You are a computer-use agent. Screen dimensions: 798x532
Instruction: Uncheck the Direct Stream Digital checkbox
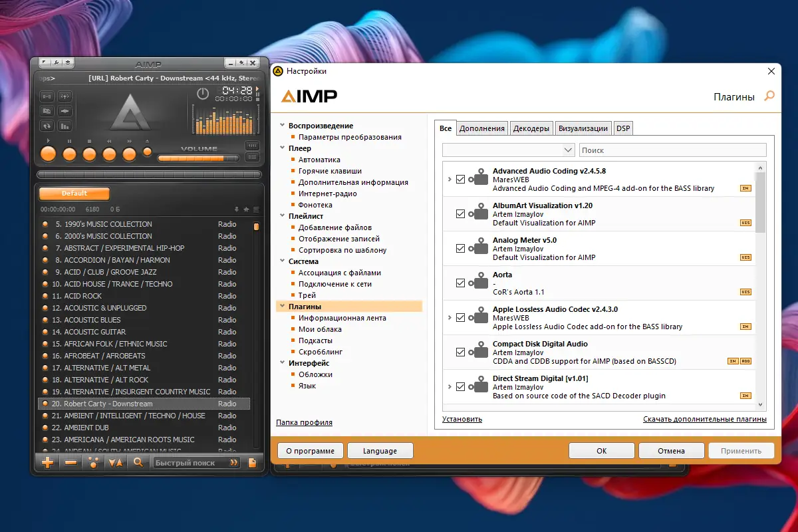(460, 387)
